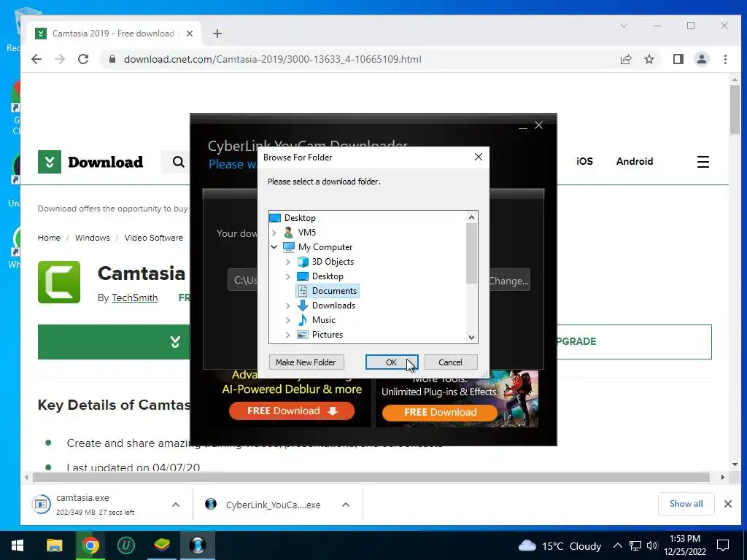
Task: Select VM5 user folder in tree
Action: (x=307, y=233)
